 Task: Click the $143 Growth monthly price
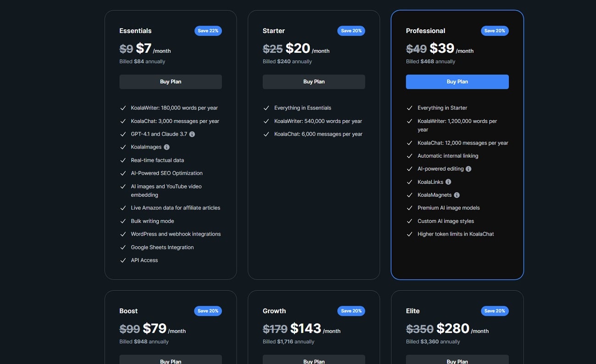pos(305,328)
